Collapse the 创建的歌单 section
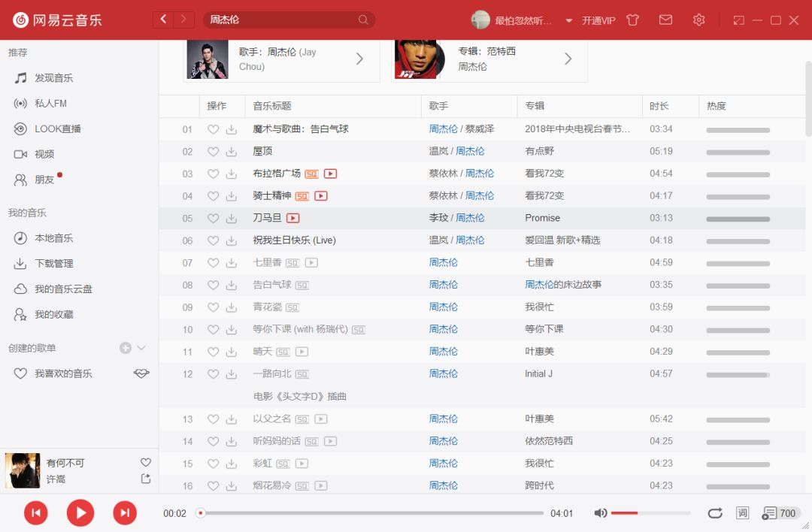This screenshot has height=532, width=812. click(x=141, y=348)
